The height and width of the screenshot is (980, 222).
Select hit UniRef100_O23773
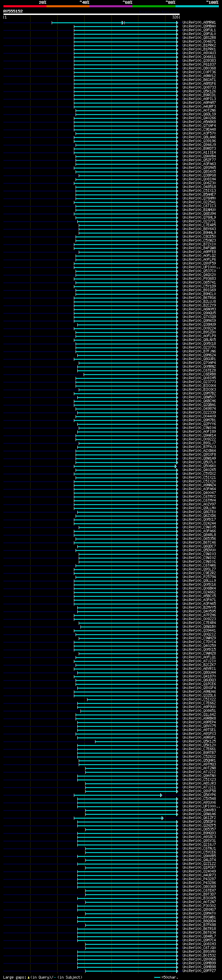tap(199, 382)
